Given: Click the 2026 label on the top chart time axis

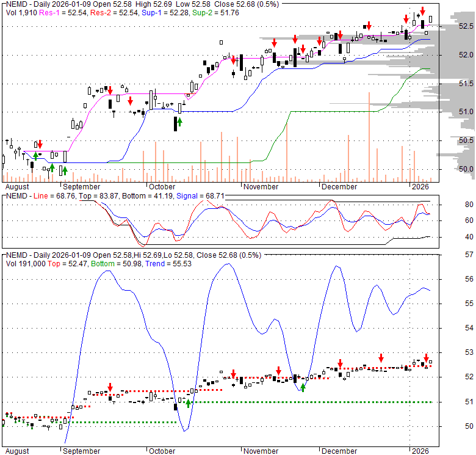Looking at the screenshot, I should pos(419,186).
